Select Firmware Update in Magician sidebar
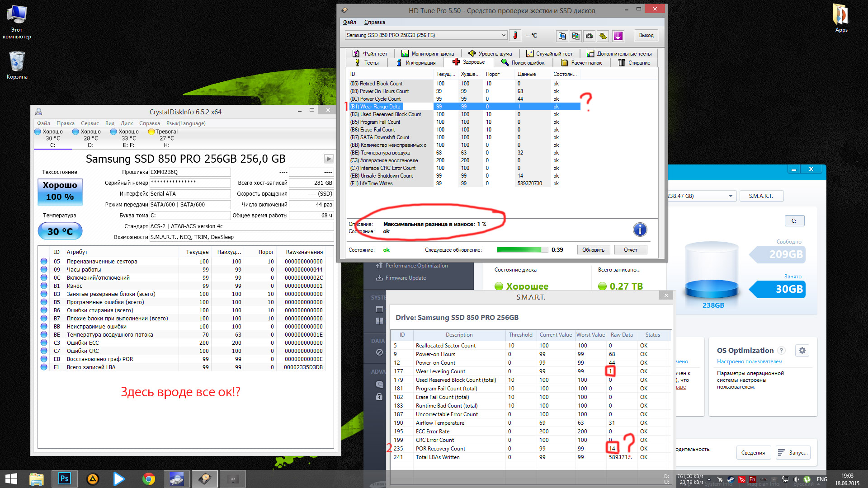 point(405,278)
